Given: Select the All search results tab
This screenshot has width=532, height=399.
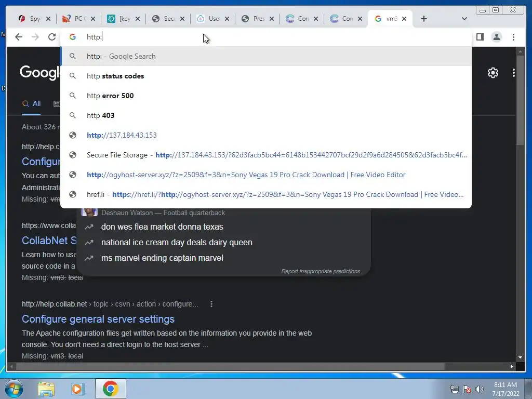Looking at the screenshot, I should click(x=31, y=104).
